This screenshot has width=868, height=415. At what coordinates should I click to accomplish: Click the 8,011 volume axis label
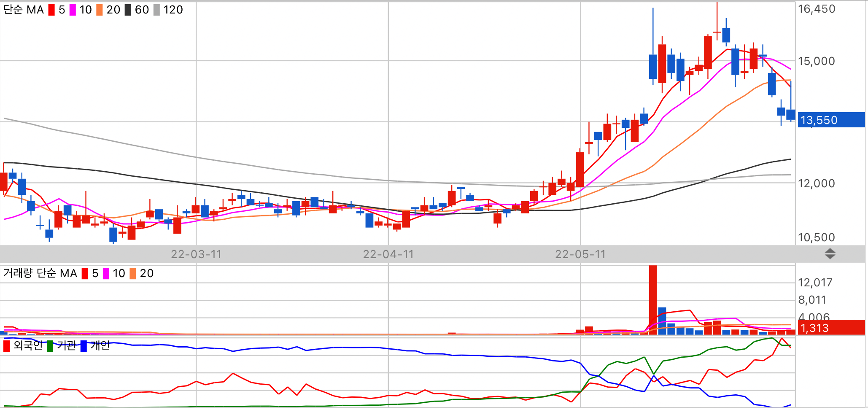tap(812, 300)
